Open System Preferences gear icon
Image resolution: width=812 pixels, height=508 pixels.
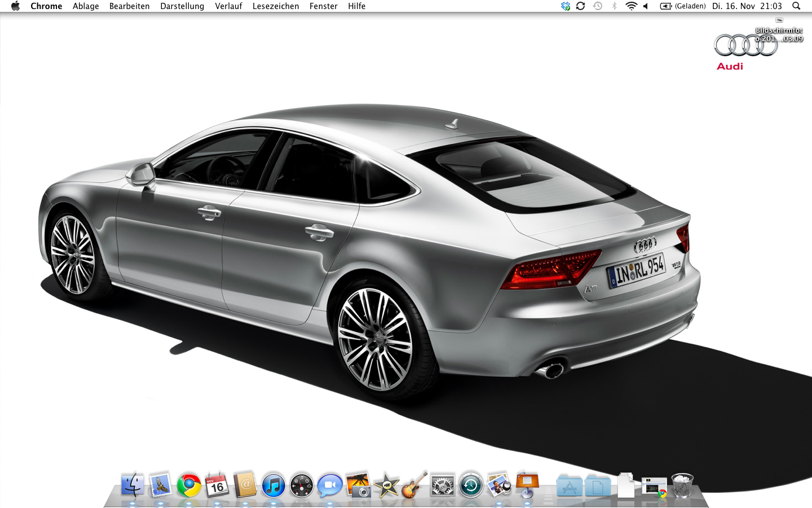443,485
